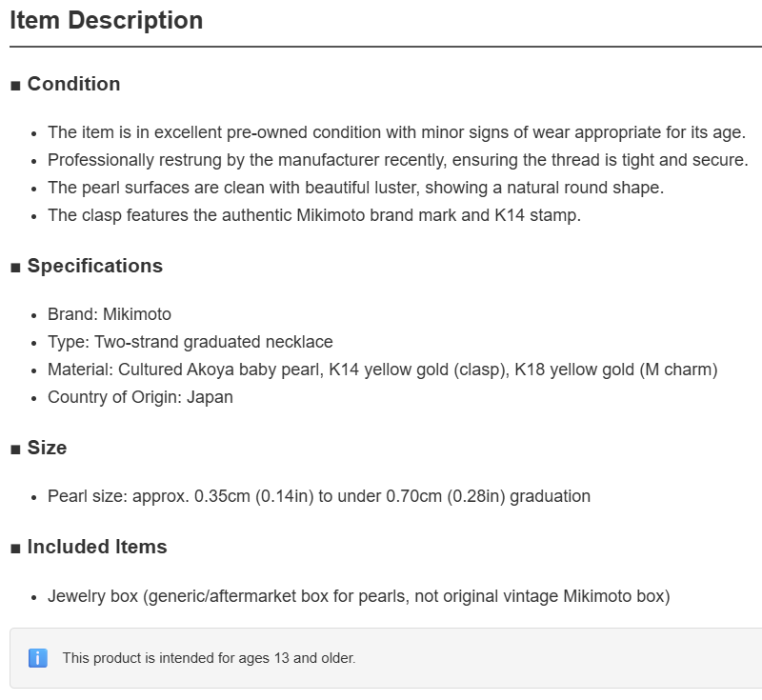This screenshot has height=700, width=762.
Task: Click the square bullet beside Included Items
Action: (x=15, y=549)
